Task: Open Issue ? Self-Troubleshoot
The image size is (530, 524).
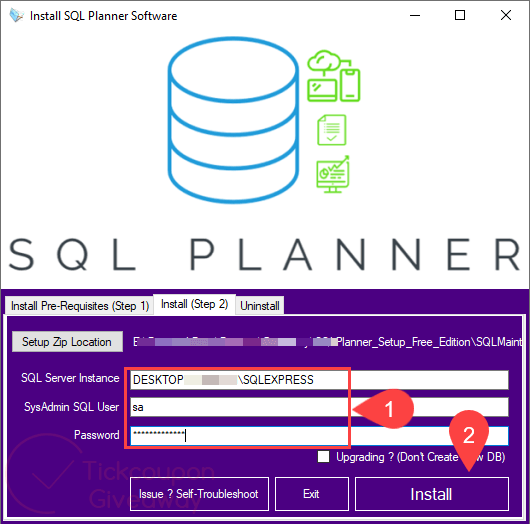Action: point(199,494)
